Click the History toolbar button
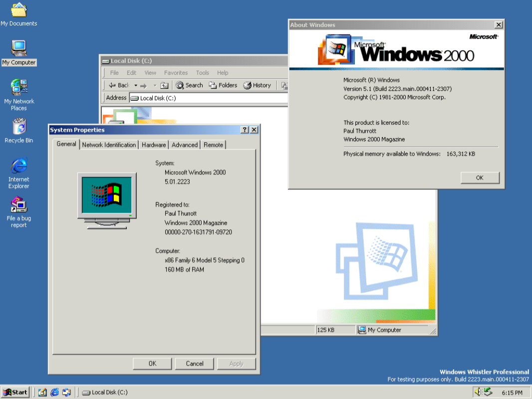The height and width of the screenshot is (399, 532). tap(257, 85)
